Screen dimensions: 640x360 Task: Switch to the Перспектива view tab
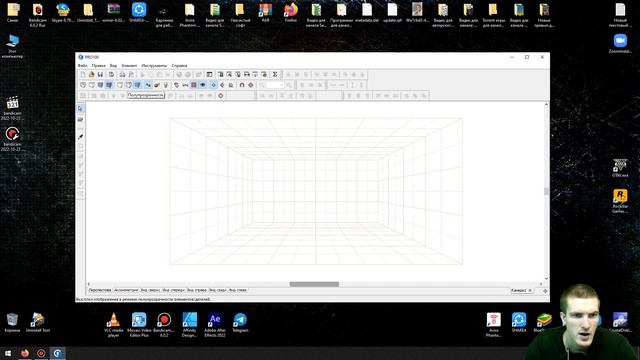100,290
